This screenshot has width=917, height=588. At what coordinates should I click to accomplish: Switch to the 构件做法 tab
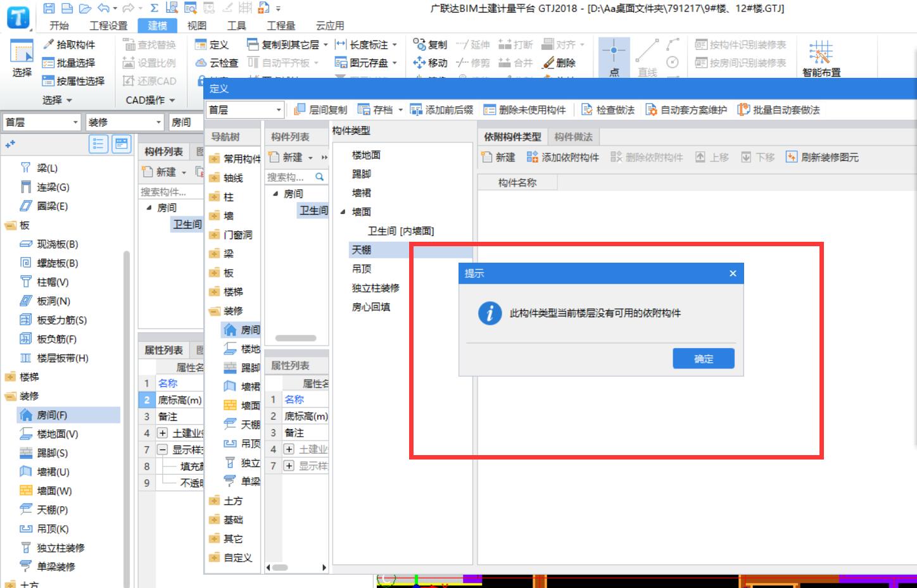573,137
